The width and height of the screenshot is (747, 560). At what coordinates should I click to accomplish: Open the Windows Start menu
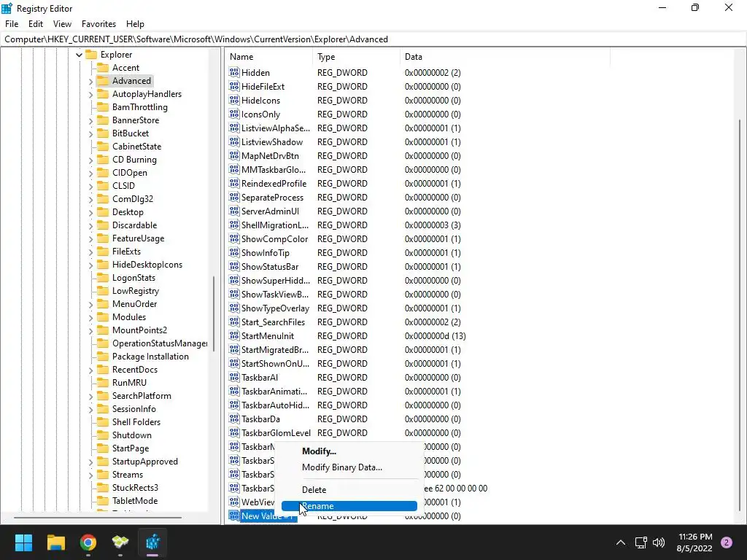tap(23, 542)
